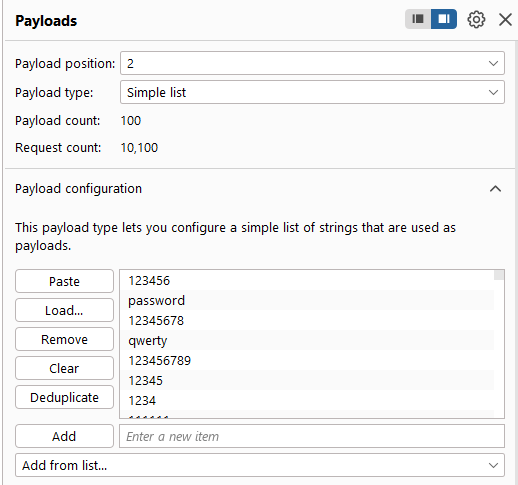
Task: Select right-side panel layout icon
Action: tap(444, 19)
